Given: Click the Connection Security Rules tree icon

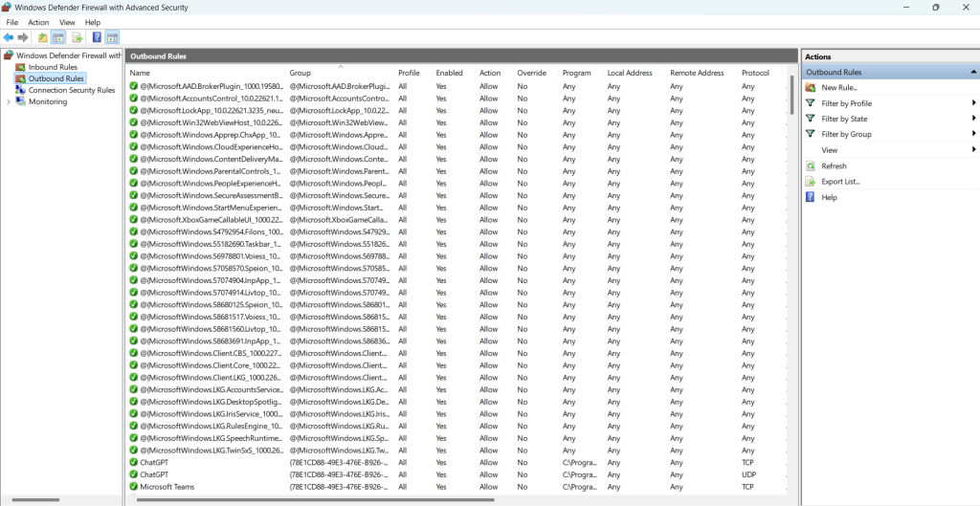Looking at the screenshot, I should [20, 90].
